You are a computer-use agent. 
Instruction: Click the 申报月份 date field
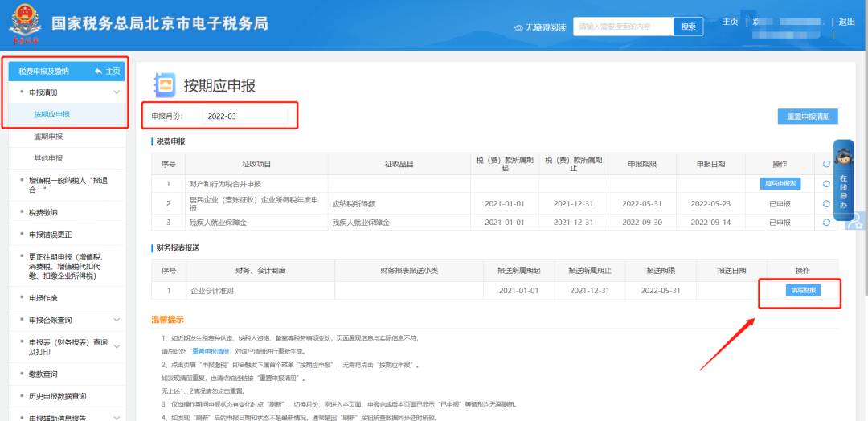point(244,116)
